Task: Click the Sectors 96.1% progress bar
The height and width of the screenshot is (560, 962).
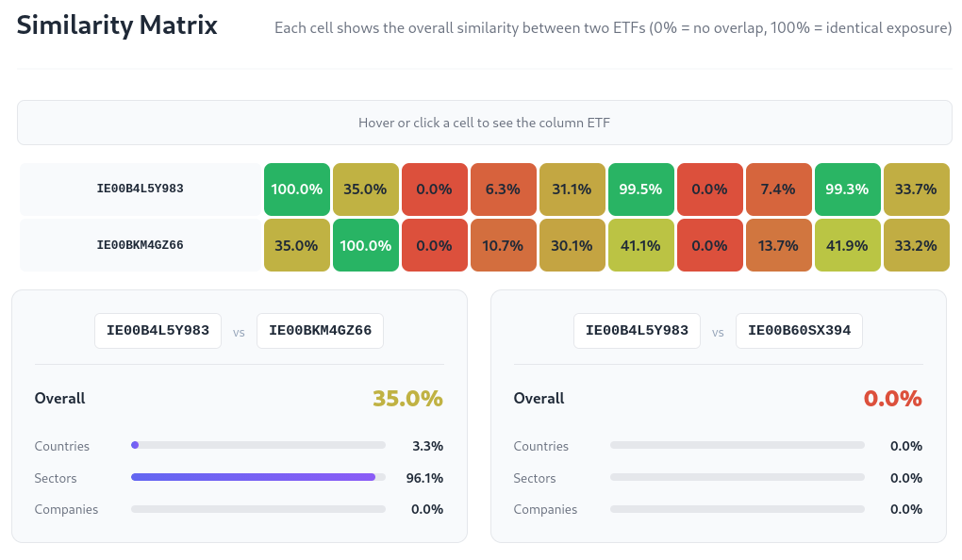Action: tap(255, 478)
